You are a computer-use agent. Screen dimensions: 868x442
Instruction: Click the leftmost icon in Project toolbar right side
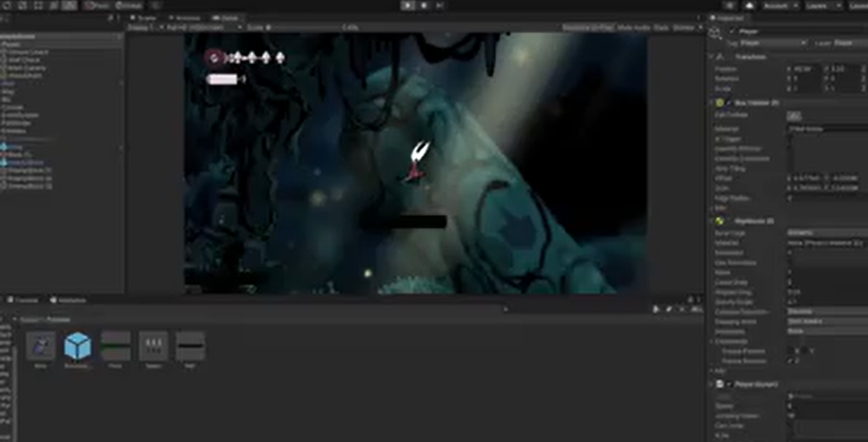[656, 309]
